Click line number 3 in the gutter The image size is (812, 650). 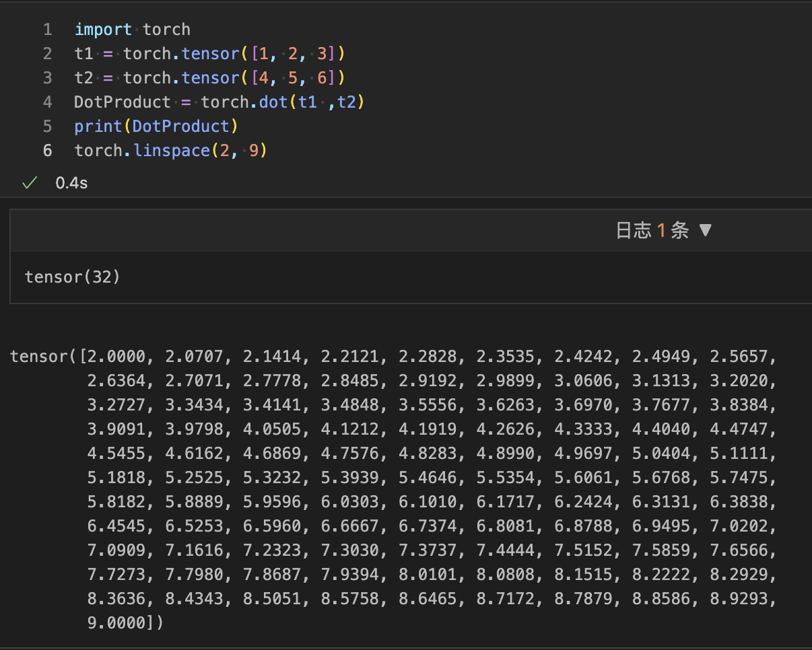(47, 78)
